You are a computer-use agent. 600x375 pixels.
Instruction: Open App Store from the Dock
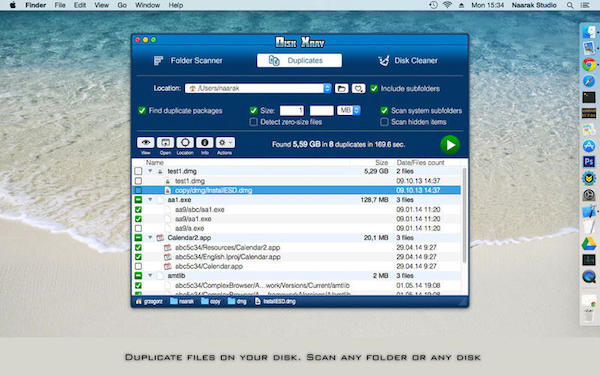coord(589,146)
